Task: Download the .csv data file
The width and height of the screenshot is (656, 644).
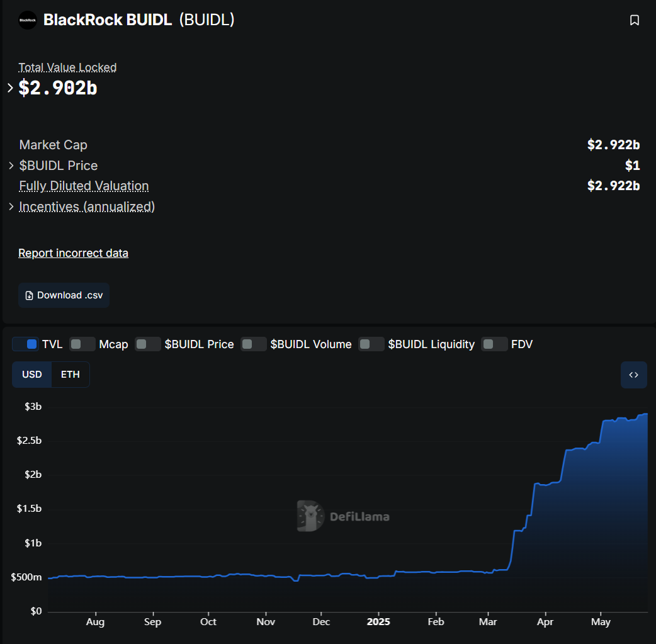Action: pos(64,295)
